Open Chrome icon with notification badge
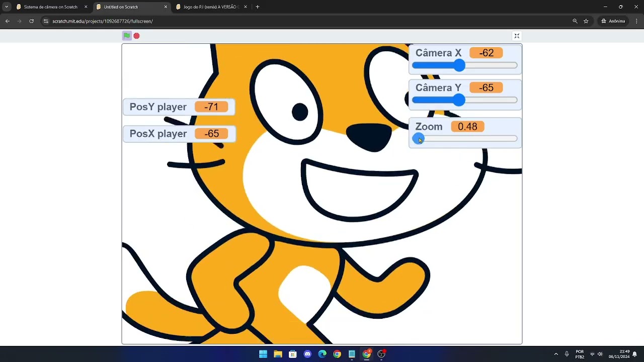The width and height of the screenshot is (644, 362). (x=367, y=354)
